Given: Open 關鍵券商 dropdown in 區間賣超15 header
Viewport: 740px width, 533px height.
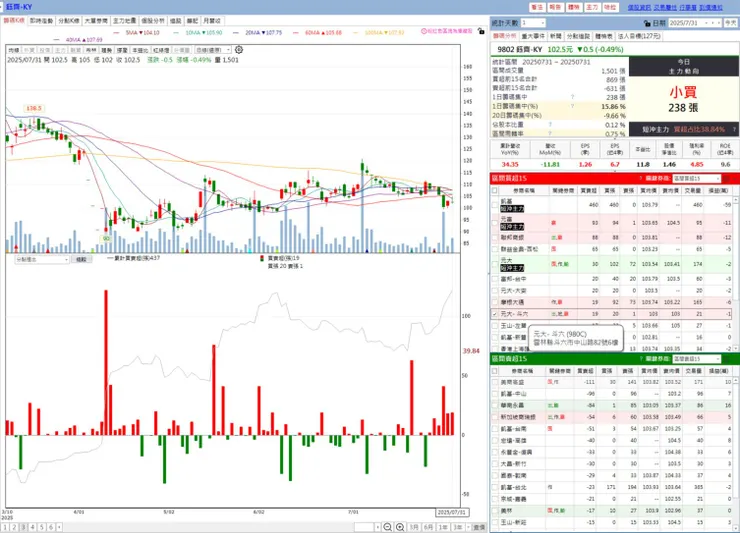Looking at the screenshot, I should pos(697,359).
